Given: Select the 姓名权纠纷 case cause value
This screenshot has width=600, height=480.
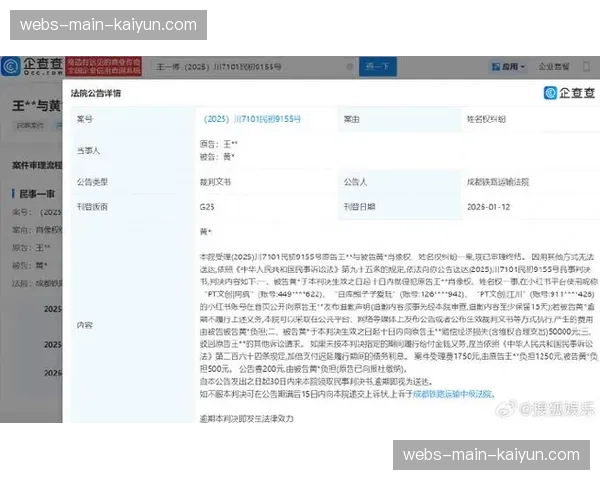Looking at the screenshot, I should 486,119.
